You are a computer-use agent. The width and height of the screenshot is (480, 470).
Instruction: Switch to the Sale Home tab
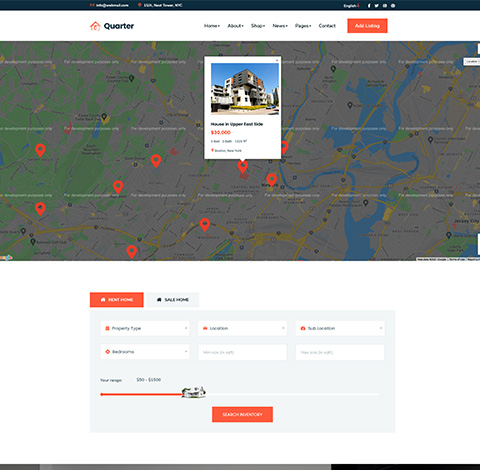[173, 300]
